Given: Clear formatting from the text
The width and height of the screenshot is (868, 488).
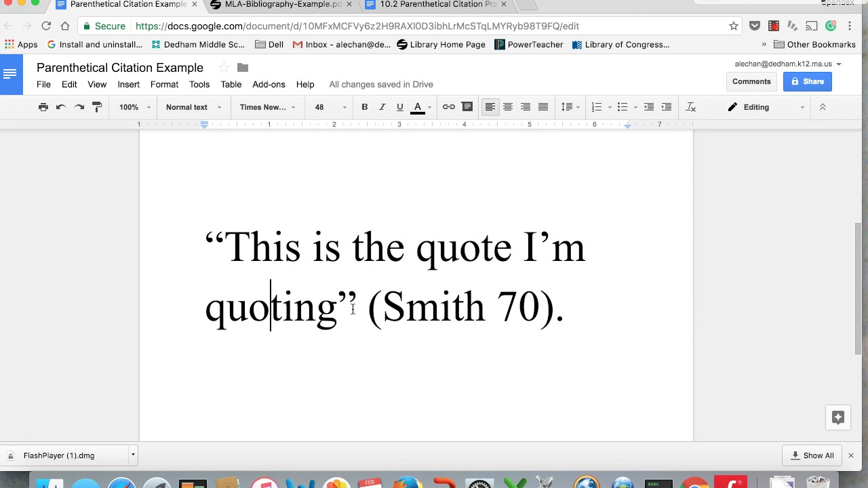Looking at the screenshot, I should click(x=691, y=107).
